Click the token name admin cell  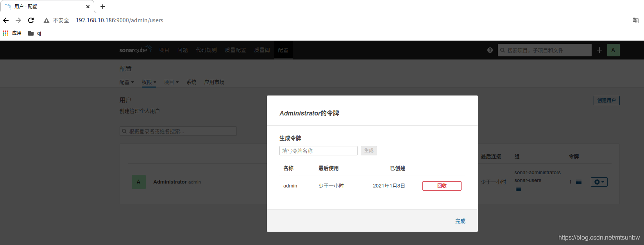(x=290, y=186)
